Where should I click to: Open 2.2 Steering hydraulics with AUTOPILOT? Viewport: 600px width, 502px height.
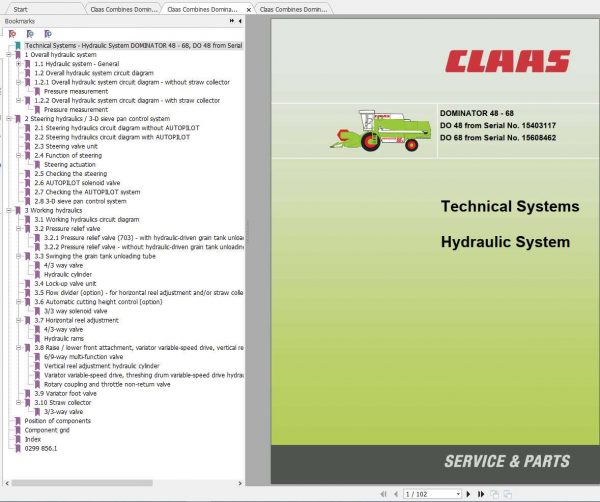(112, 137)
